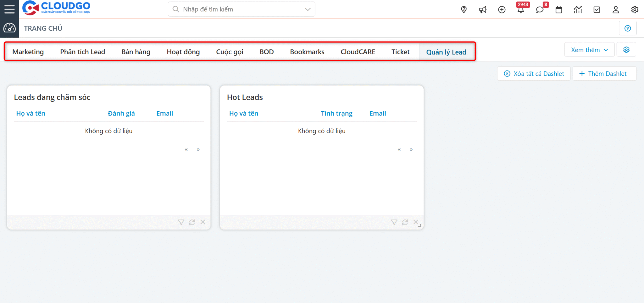Click the location pin icon
The height and width of the screenshot is (303, 644).
point(464,10)
